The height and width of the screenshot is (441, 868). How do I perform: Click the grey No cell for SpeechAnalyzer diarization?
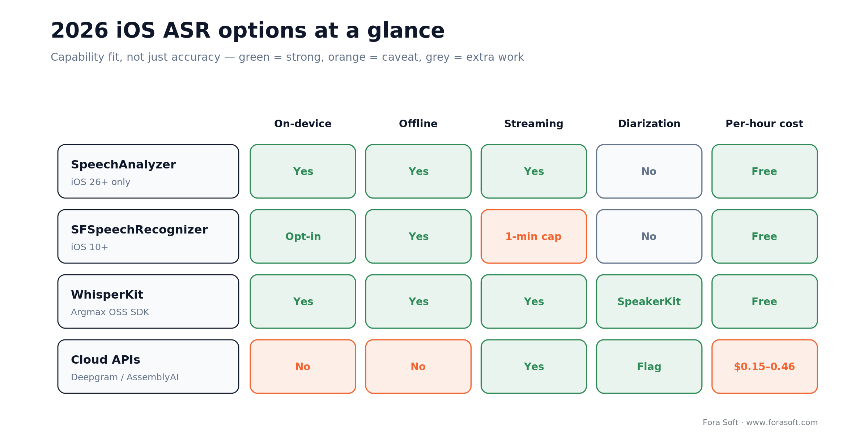[649, 171]
